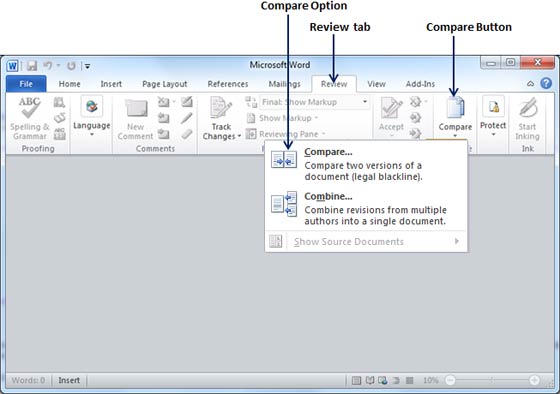Switch to the View tab
Screen dimensions: 560x394
pos(376,84)
